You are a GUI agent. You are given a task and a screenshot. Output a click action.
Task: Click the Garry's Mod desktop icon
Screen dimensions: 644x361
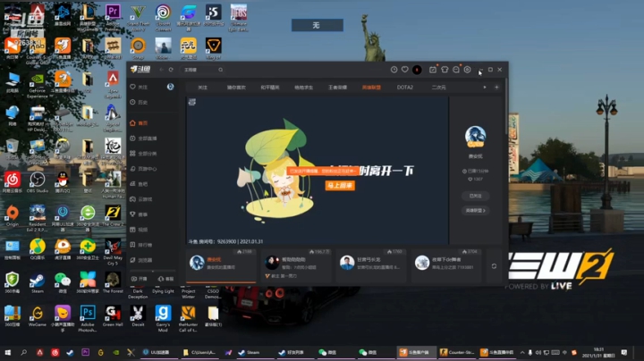point(163,318)
